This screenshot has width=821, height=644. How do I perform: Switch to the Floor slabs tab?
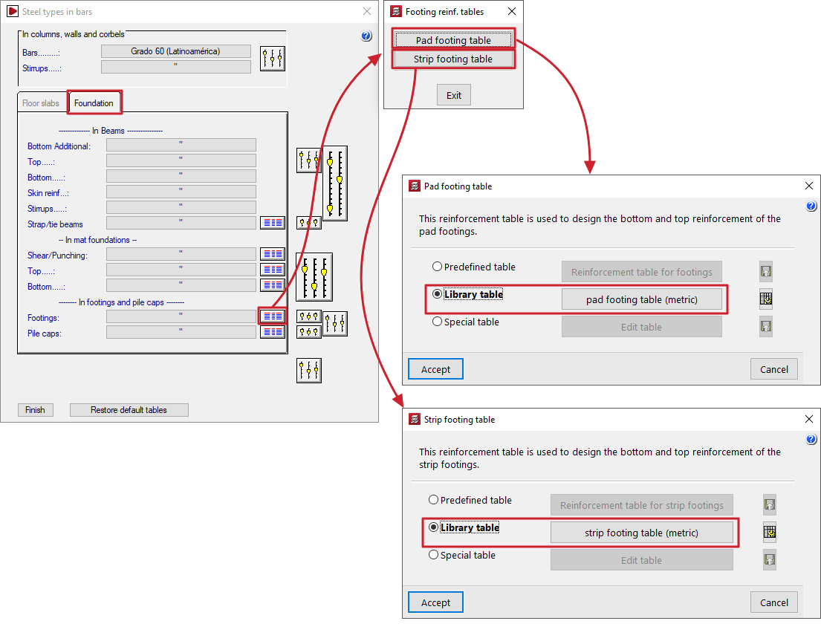click(41, 103)
